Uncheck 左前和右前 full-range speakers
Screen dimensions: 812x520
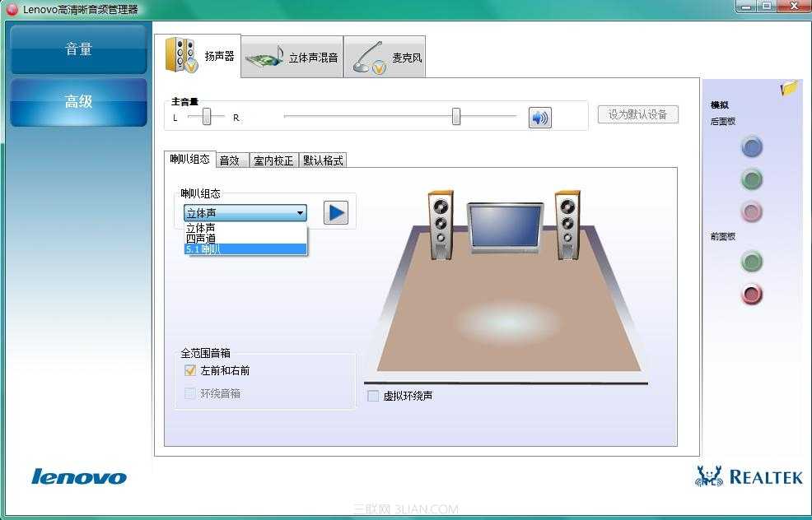pos(190,370)
